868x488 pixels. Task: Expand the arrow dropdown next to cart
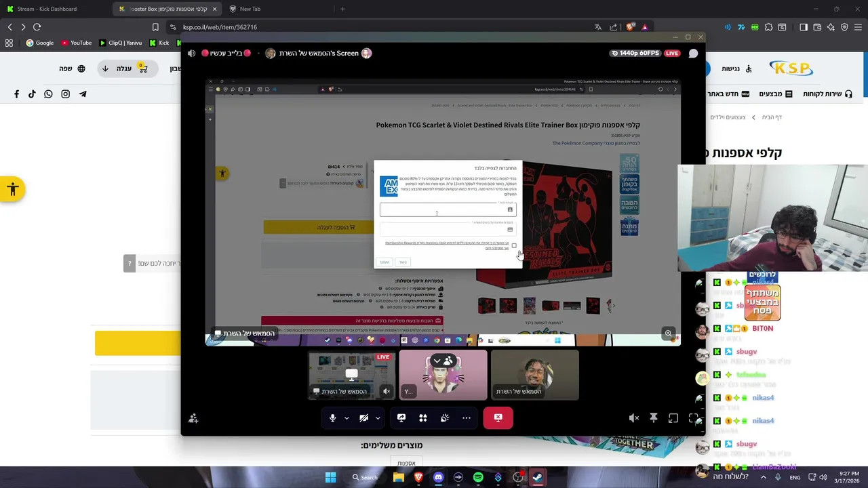point(105,68)
